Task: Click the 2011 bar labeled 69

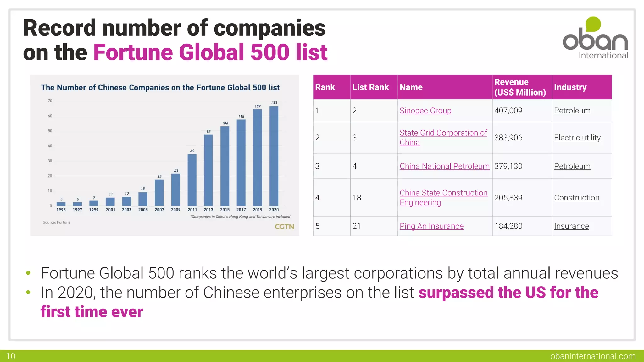Action: pyautogui.click(x=192, y=180)
